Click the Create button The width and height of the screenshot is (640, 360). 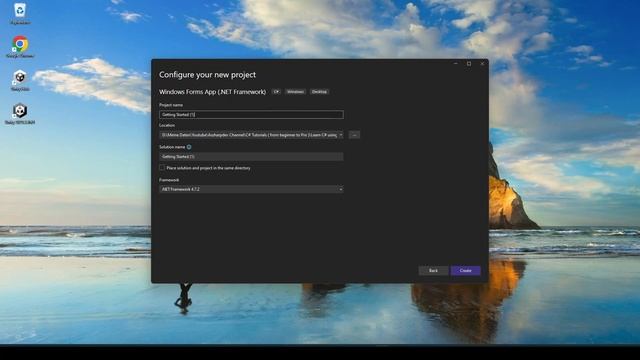click(465, 271)
